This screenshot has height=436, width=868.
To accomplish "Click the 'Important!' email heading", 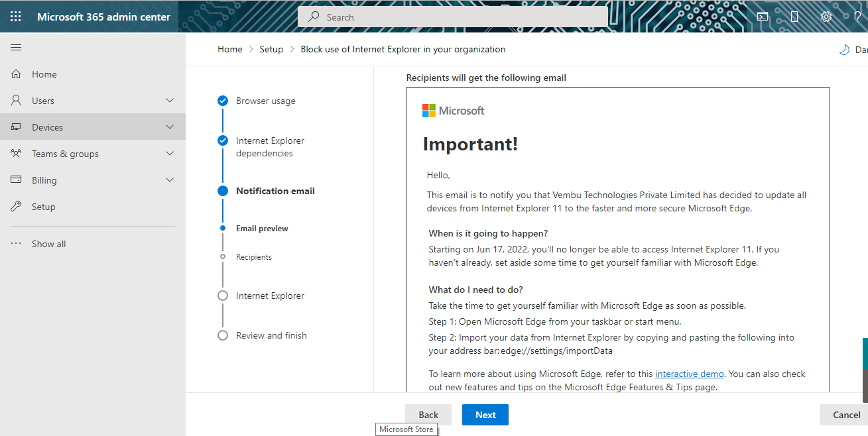I will (470, 144).
